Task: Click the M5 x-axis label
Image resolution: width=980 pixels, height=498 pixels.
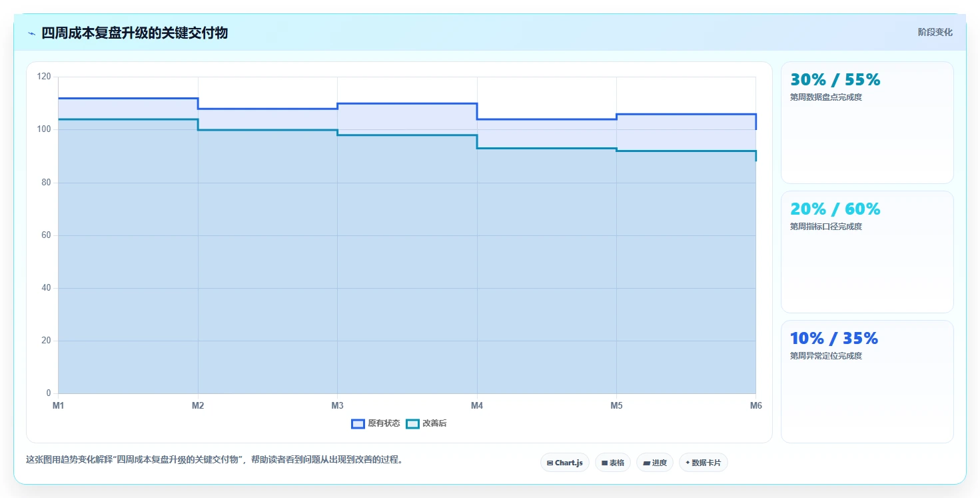Action: [616, 405]
